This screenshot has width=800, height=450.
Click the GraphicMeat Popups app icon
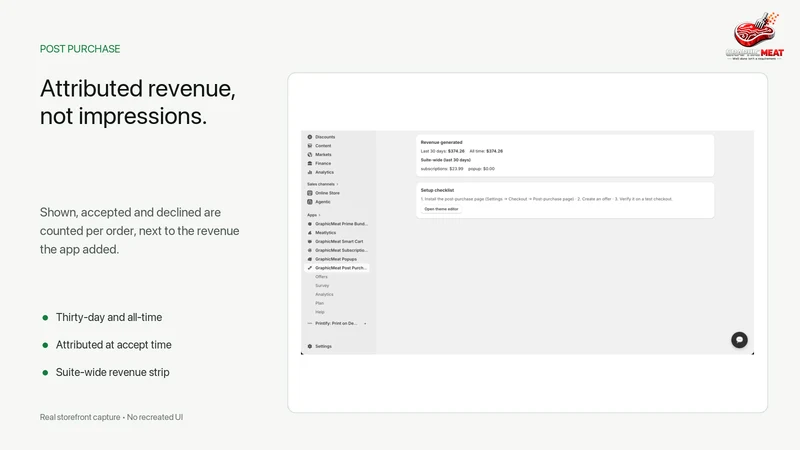(310, 259)
